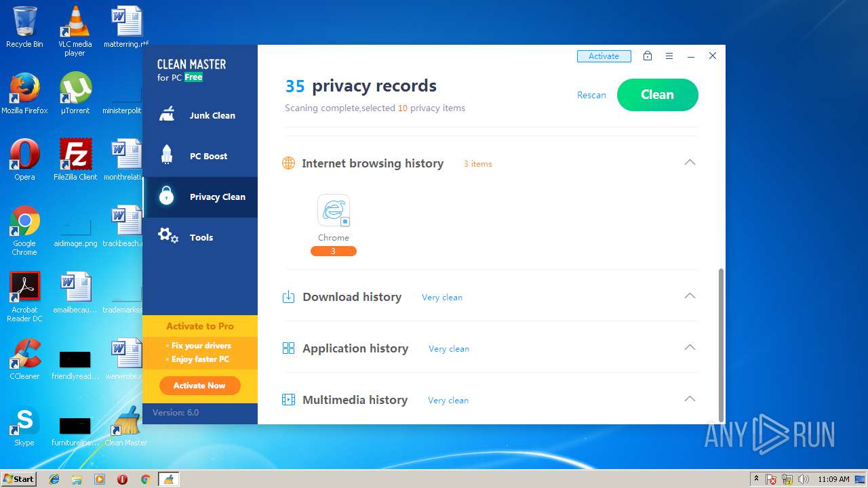Click the Internet Explorer taskbar icon
868x488 pixels.
[54, 479]
